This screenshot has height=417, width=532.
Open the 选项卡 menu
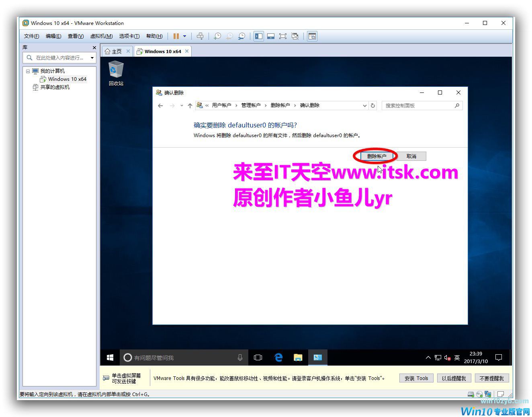(x=129, y=36)
